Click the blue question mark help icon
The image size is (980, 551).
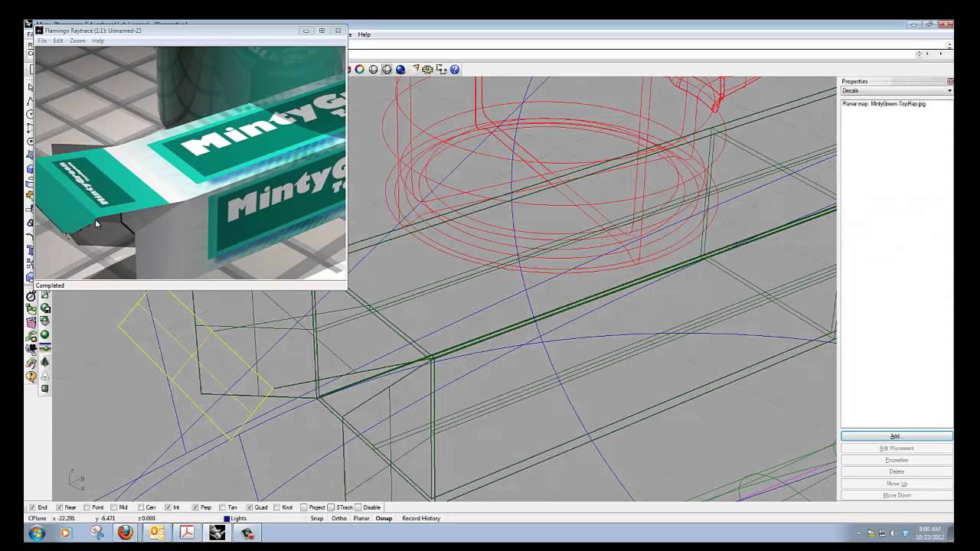[455, 70]
